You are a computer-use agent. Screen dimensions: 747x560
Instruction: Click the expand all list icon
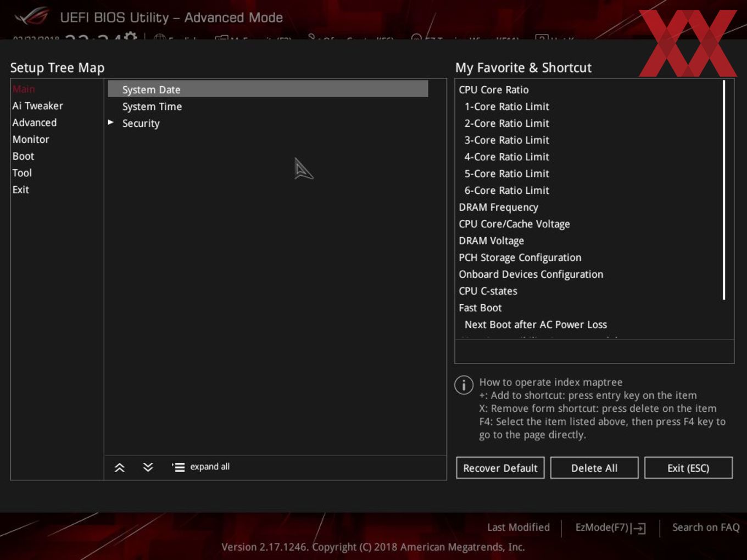178,467
